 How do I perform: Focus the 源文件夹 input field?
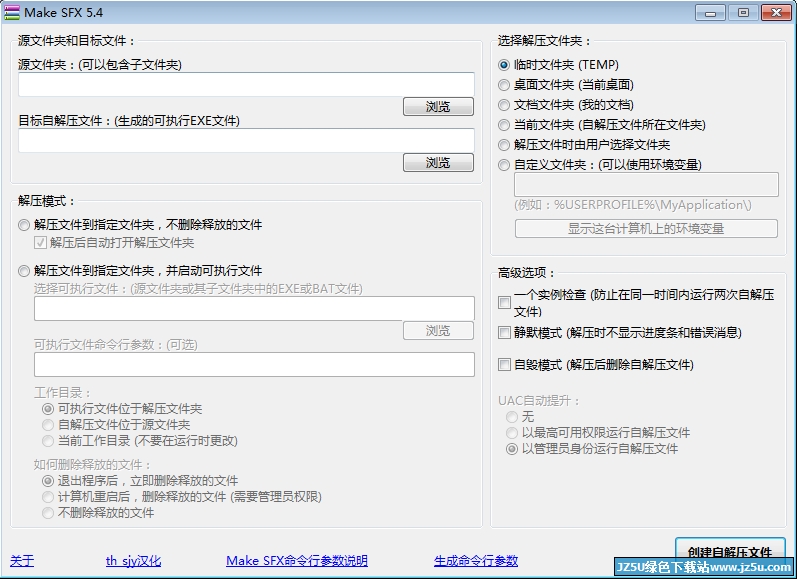[x=247, y=84]
